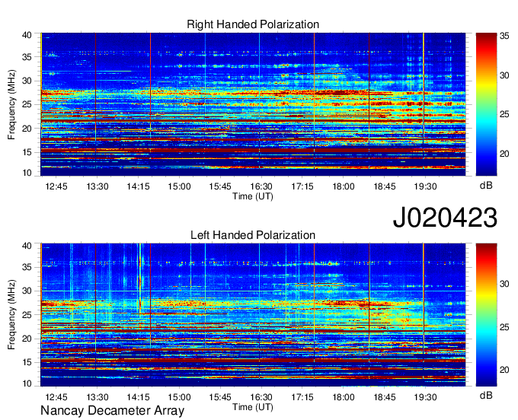The height and width of the screenshot is (420, 518).
Task: Click the 25 MHz frequency tick on bottom plot
Action: (x=27, y=315)
